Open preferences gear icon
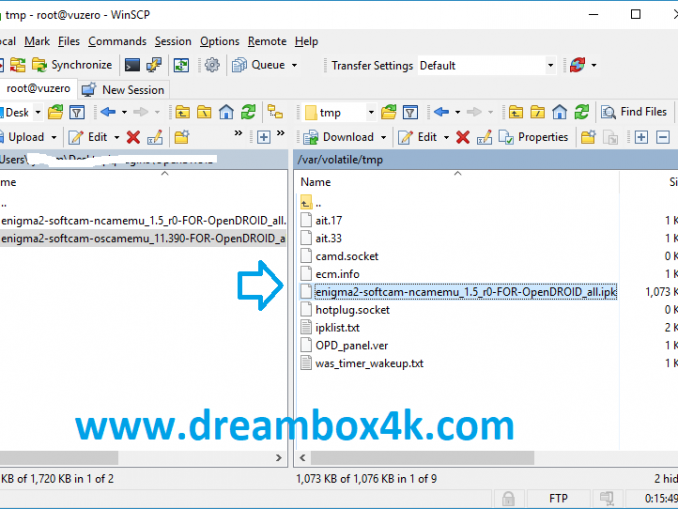This screenshot has width=678, height=509. click(x=212, y=65)
